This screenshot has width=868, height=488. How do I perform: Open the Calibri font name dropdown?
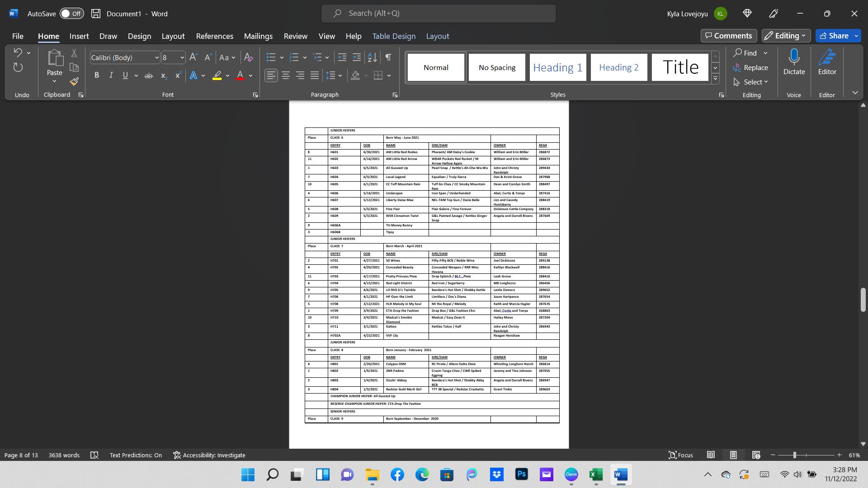tap(157, 58)
